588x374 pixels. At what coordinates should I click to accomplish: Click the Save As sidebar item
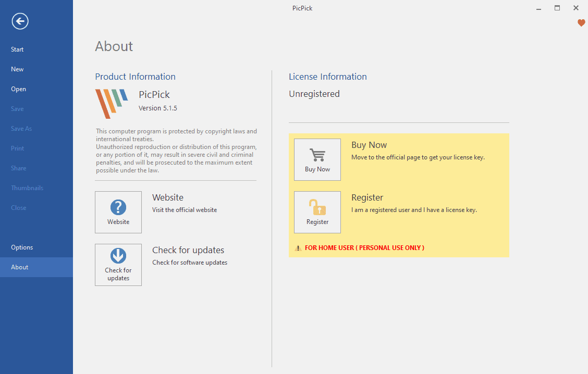(36, 129)
